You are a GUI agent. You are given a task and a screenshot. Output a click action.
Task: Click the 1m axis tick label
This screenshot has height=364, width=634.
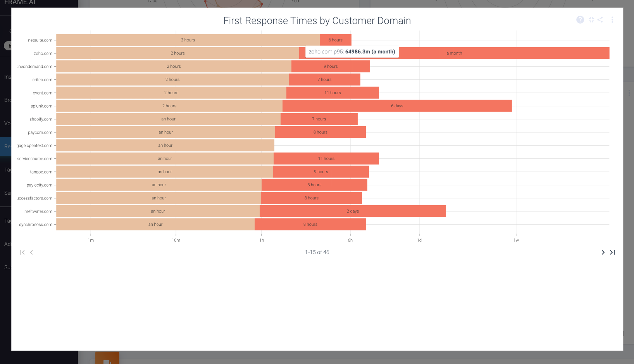[91, 240]
